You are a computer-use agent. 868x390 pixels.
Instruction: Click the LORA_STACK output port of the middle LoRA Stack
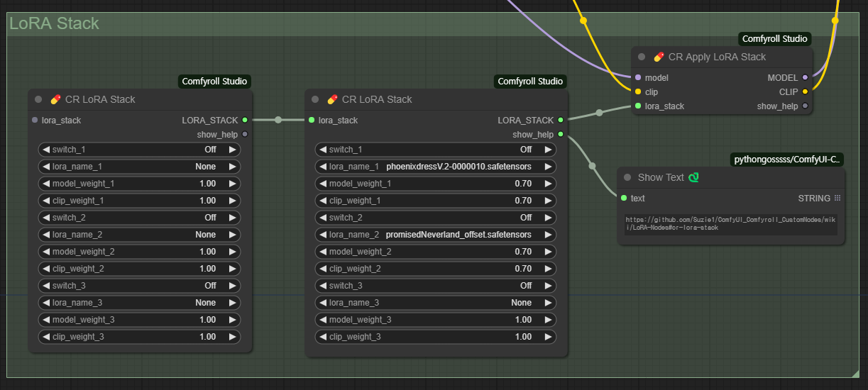[561, 120]
